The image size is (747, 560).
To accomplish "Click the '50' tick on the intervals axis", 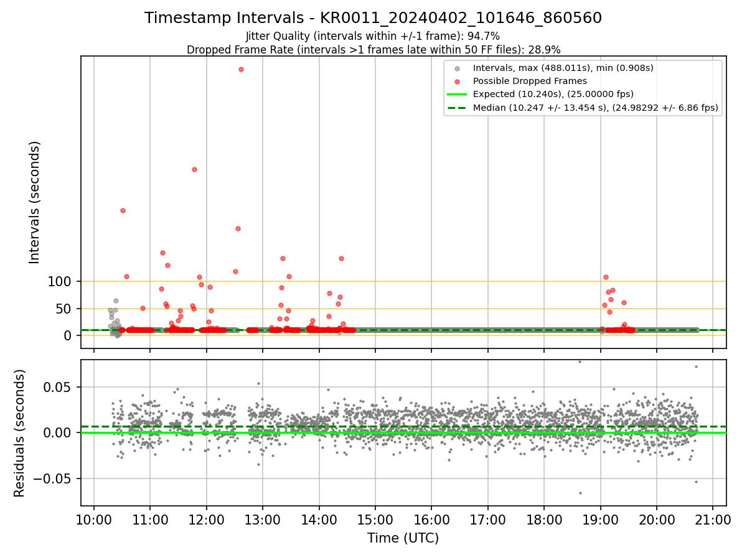I will click(65, 309).
